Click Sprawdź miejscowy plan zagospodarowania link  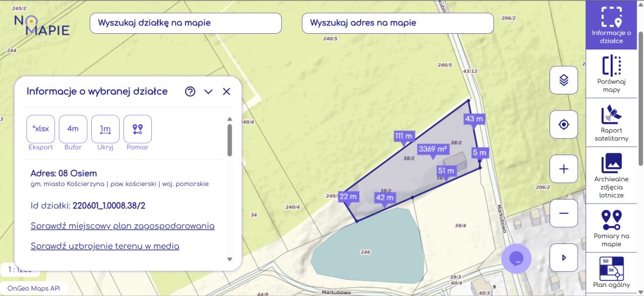[x=122, y=226]
